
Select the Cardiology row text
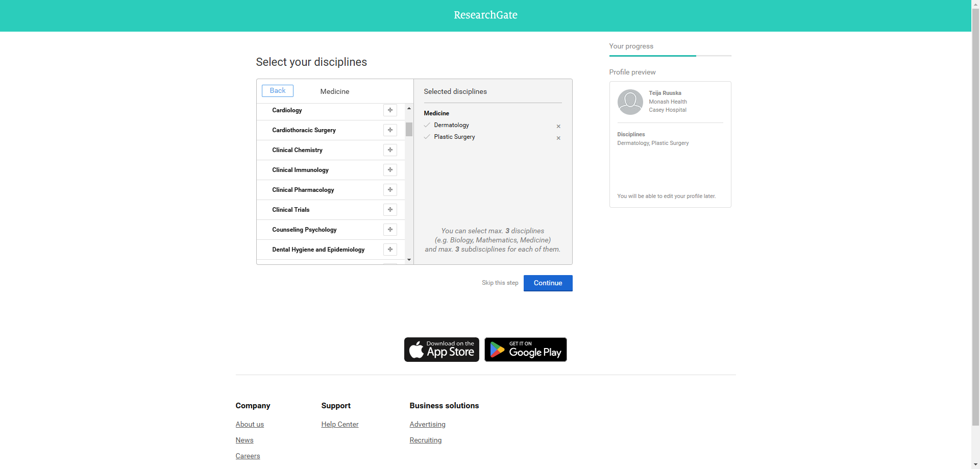tap(287, 110)
